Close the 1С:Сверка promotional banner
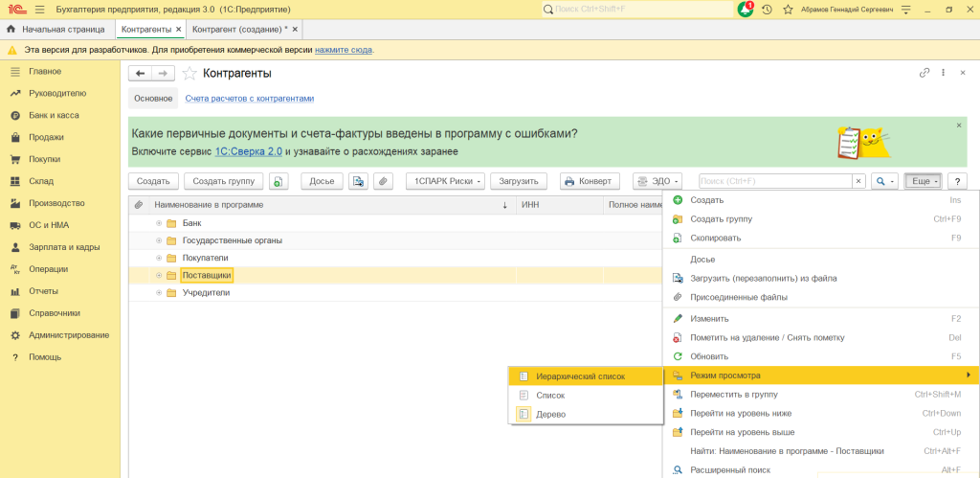Screen dimensions: 980x478 click(x=959, y=125)
